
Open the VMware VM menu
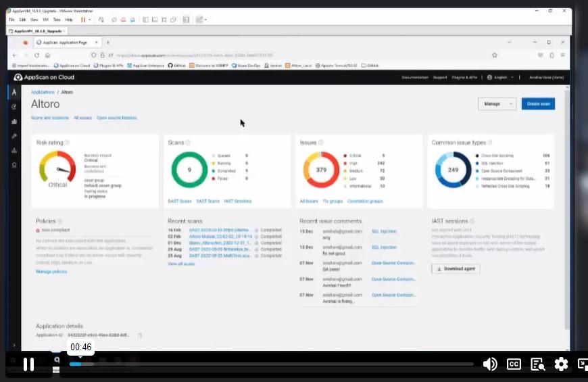tap(45, 20)
